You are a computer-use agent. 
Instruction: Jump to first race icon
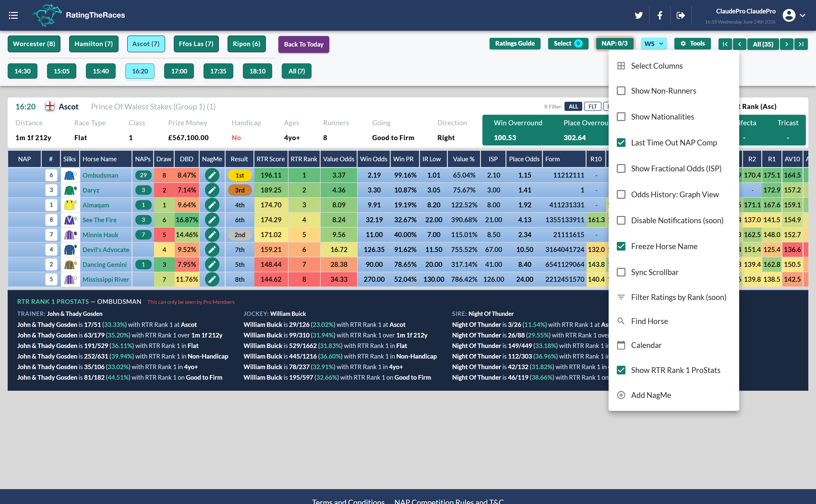coord(725,44)
